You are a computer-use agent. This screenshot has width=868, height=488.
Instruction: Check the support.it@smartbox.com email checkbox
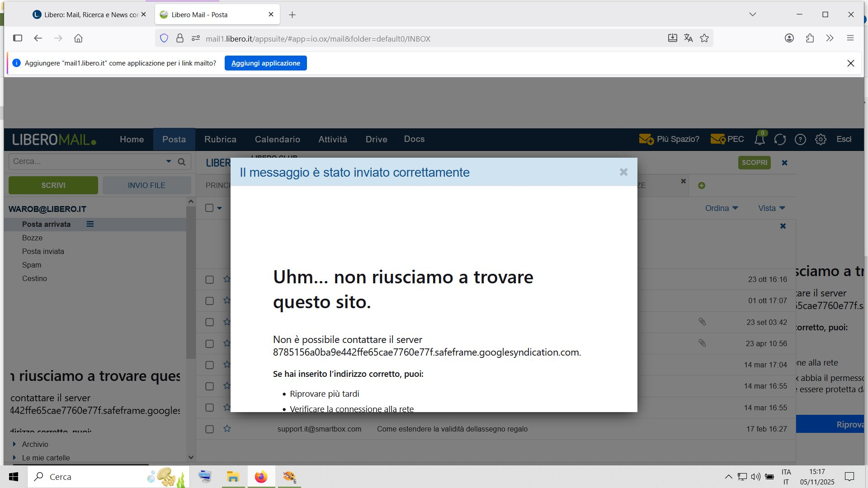209,429
